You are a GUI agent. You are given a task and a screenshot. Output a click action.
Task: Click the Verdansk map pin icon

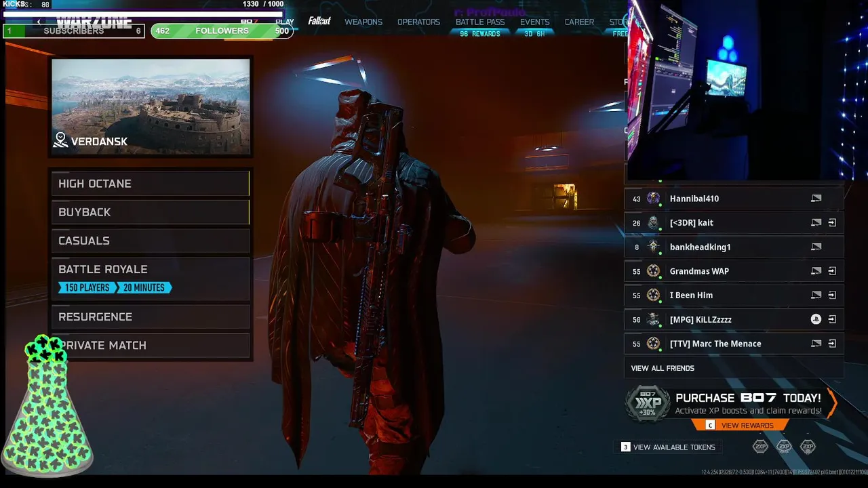tap(61, 140)
